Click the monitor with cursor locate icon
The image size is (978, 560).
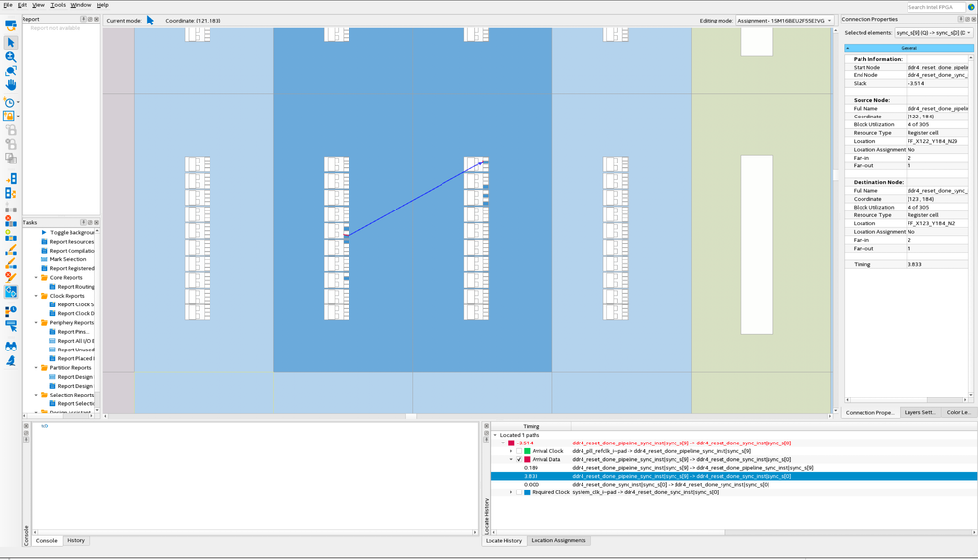coord(11,325)
